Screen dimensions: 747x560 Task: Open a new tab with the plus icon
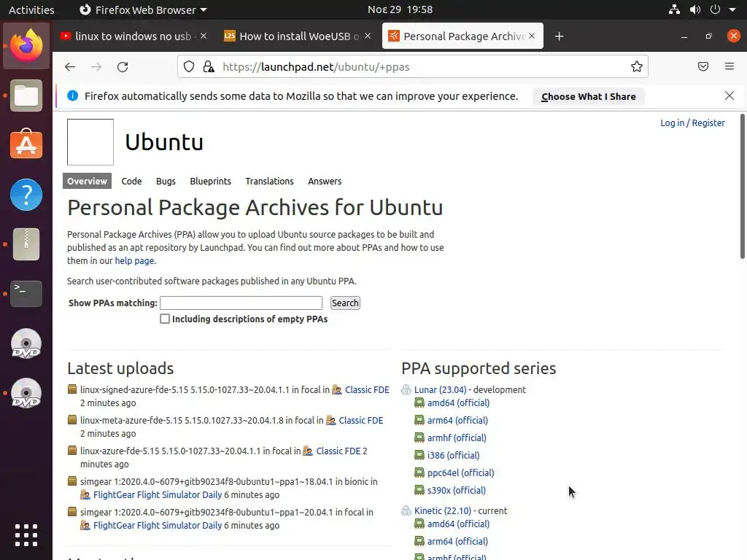tap(559, 36)
